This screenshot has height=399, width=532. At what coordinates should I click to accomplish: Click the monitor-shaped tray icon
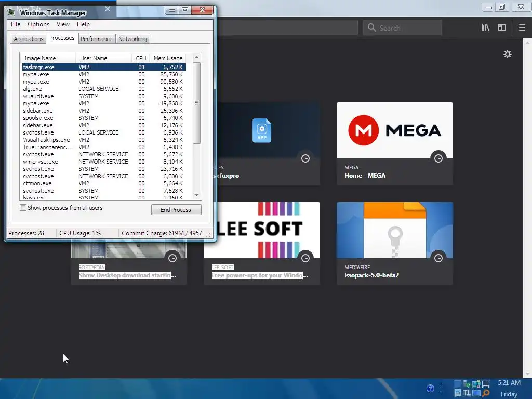click(486, 384)
